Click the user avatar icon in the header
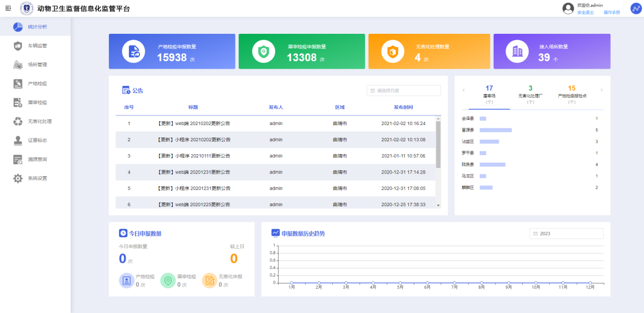Viewport: 644px width, 313px height. (x=567, y=9)
